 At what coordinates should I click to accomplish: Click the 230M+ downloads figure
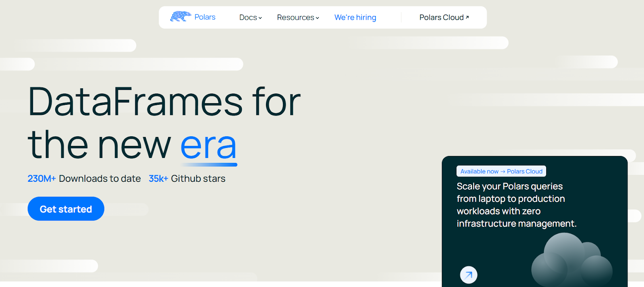[x=41, y=179]
